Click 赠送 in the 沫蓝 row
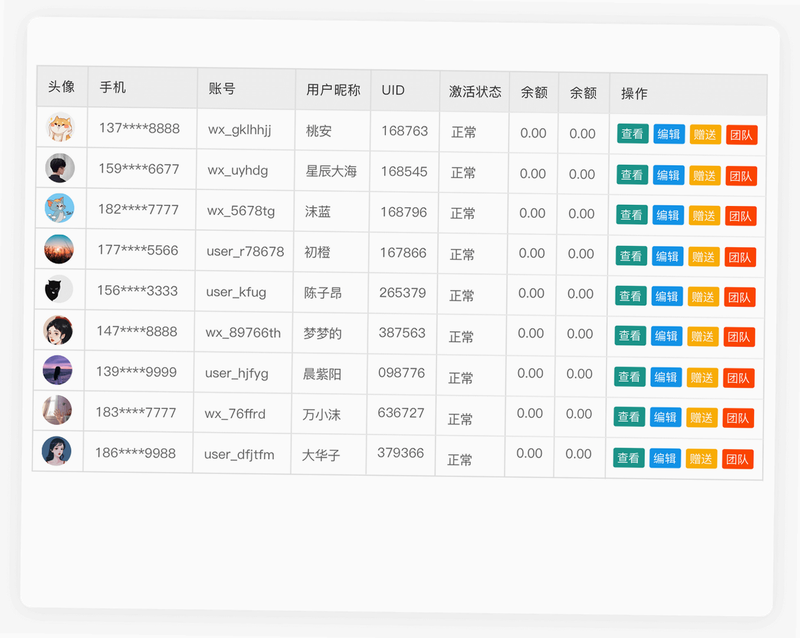Image resolution: width=800 pixels, height=638 pixels. click(x=704, y=216)
